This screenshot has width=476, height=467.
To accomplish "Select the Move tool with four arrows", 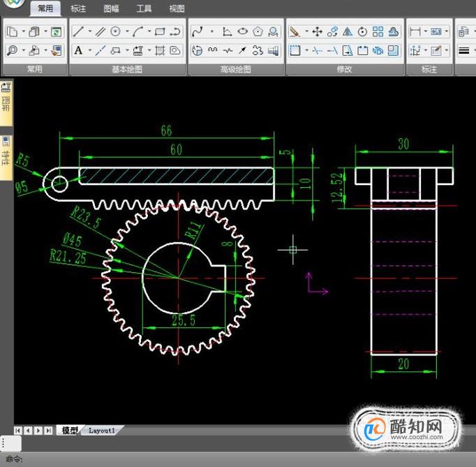I will coord(318,31).
